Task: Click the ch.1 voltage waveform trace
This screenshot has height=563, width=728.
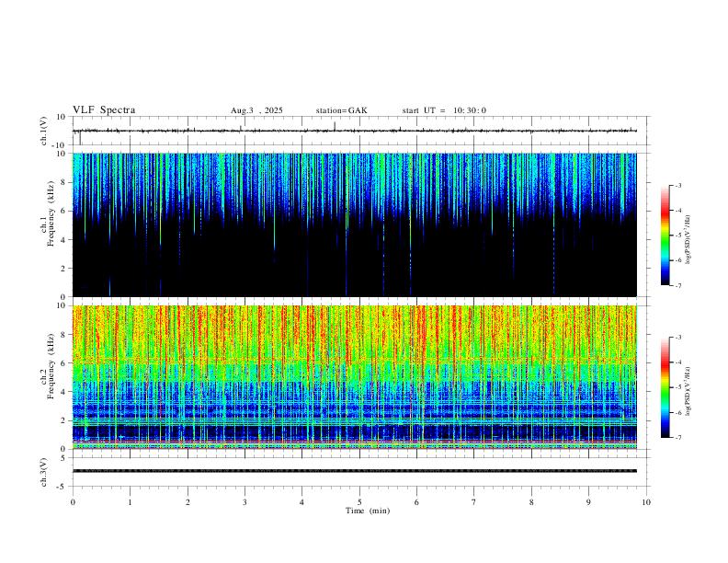Action: [354, 131]
